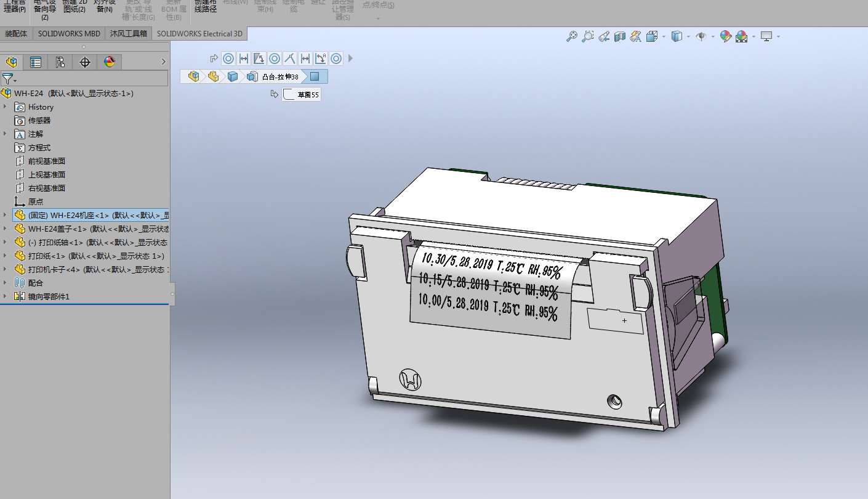Expand the History folder
The width and height of the screenshot is (868, 499).
pyautogui.click(x=6, y=107)
